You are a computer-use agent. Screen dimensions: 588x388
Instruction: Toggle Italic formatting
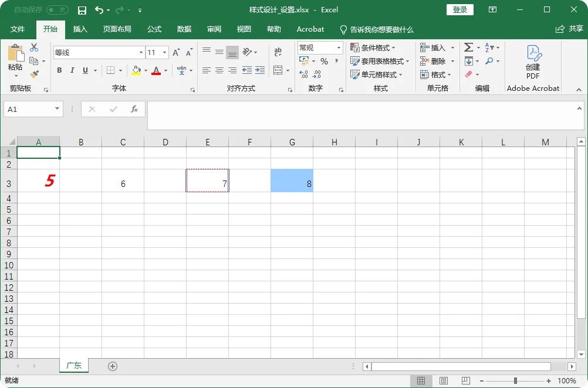pyautogui.click(x=72, y=70)
